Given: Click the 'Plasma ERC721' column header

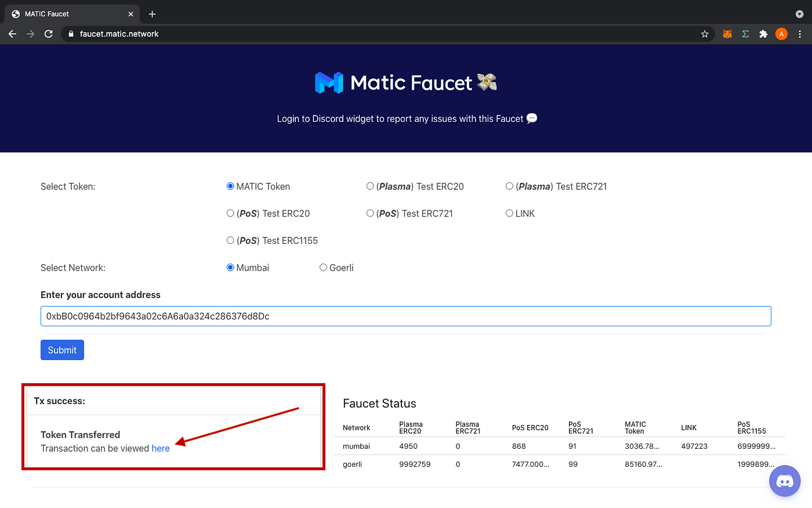Looking at the screenshot, I should (468, 428).
